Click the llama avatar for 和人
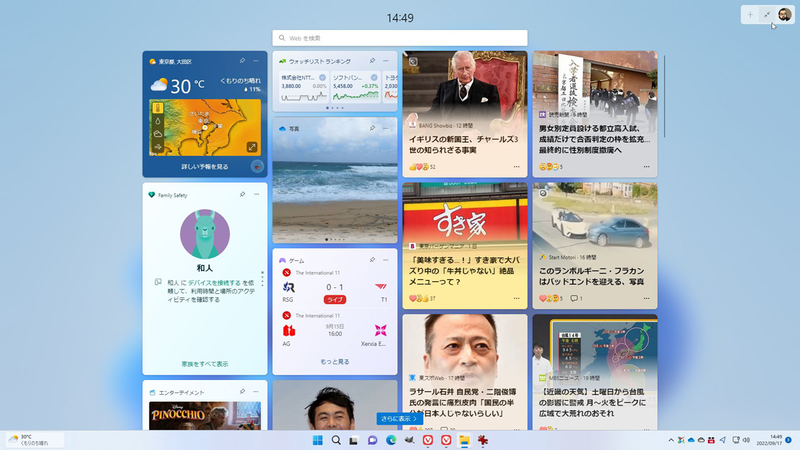 click(x=205, y=234)
